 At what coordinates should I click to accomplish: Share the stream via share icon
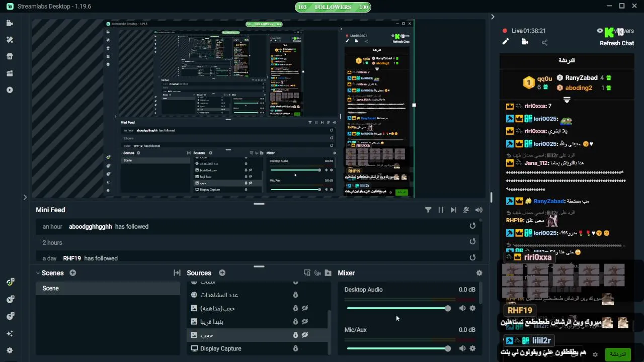pos(544,43)
